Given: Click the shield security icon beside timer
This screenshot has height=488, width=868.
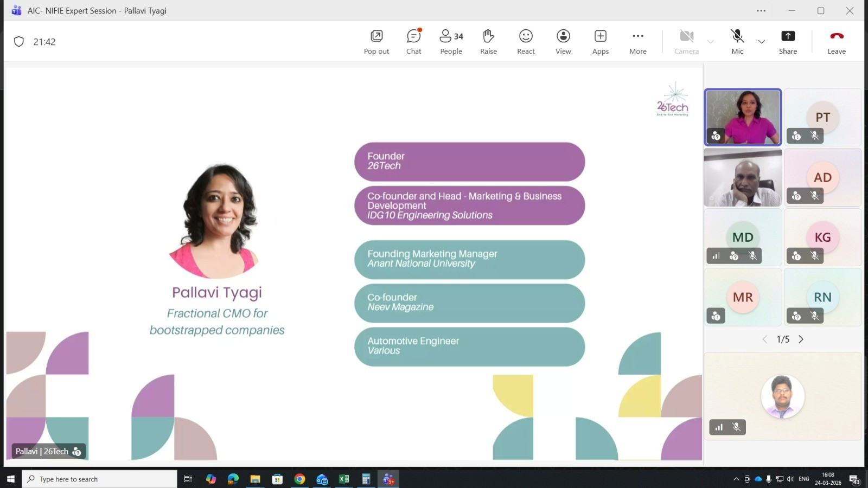Looking at the screenshot, I should pyautogui.click(x=19, y=42).
